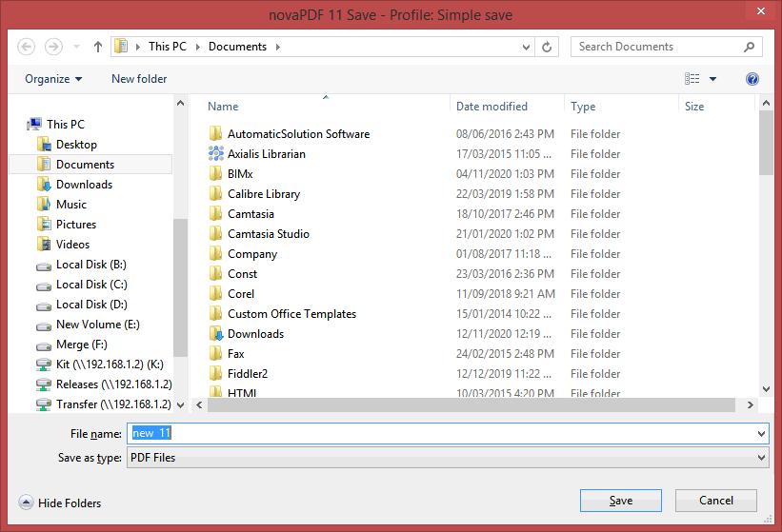The image size is (782, 532).
Task: Open the File name dropdown arrow
Action: (x=761, y=433)
